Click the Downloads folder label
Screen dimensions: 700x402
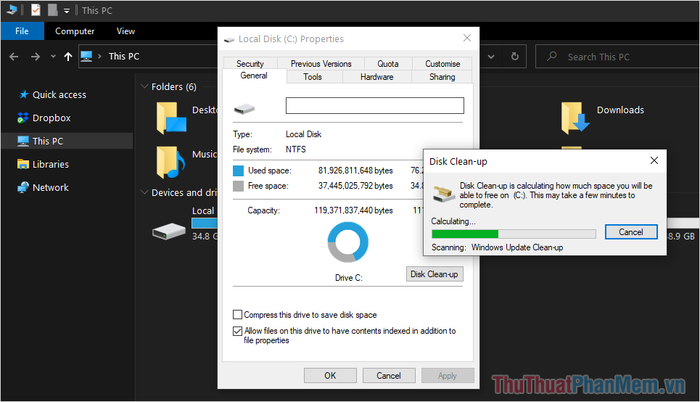[x=620, y=110]
